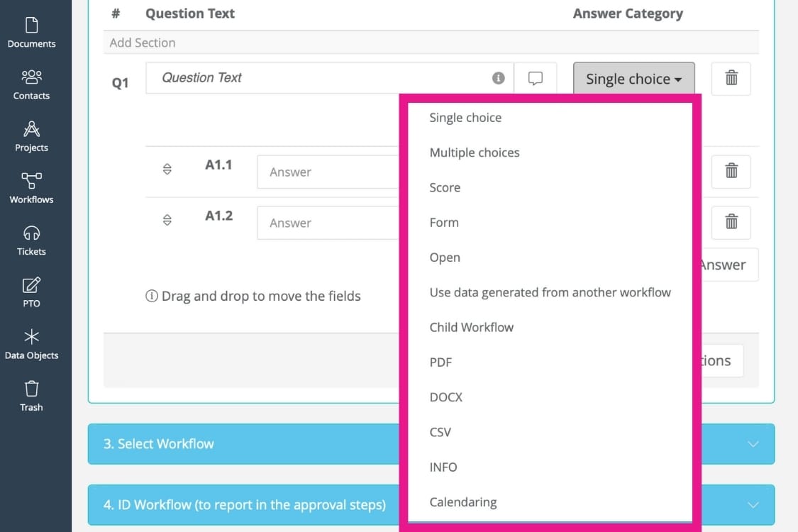The width and height of the screenshot is (798, 532).
Task: Click the comment icon beside Question Text
Action: pos(536,78)
